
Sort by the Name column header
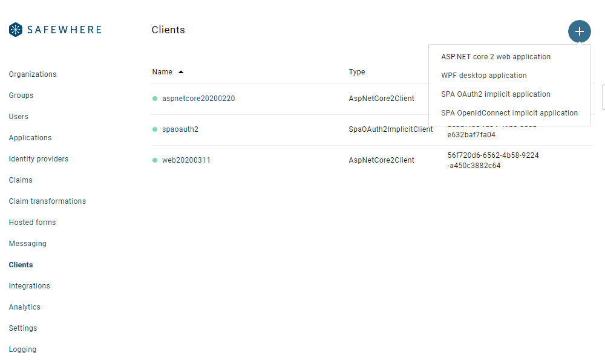click(x=162, y=72)
